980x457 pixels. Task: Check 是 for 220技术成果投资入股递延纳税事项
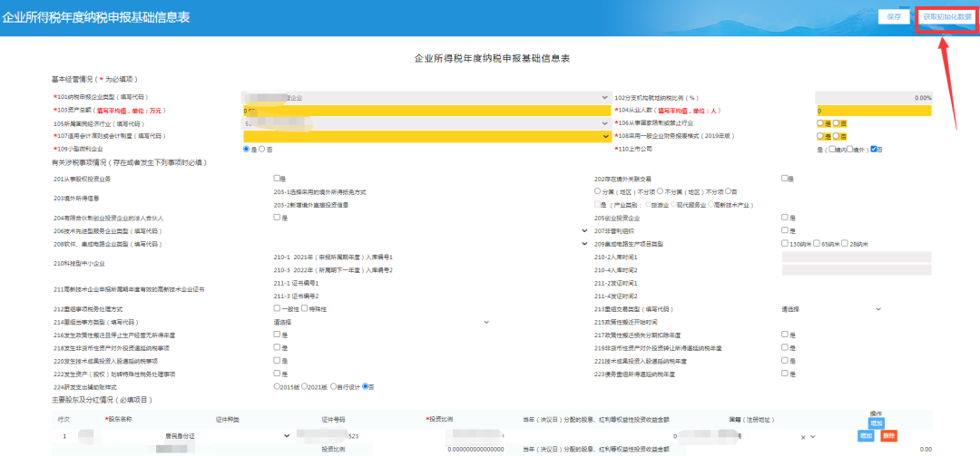click(277, 360)
